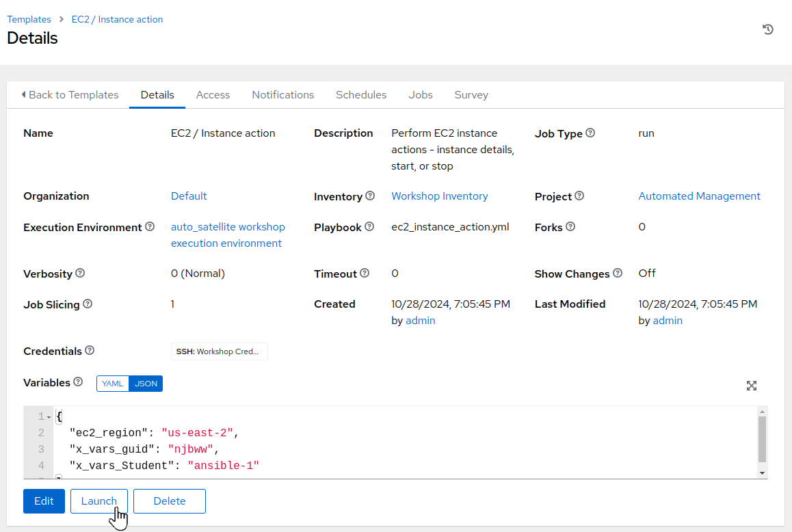Viewport: 792px width, 532px height.
Task: Open the Jobs tab
Action: 420,95
